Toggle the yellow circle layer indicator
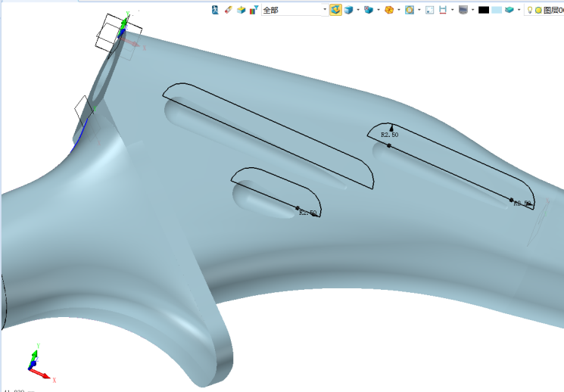The image size is (564, 392). coord(538,10)
